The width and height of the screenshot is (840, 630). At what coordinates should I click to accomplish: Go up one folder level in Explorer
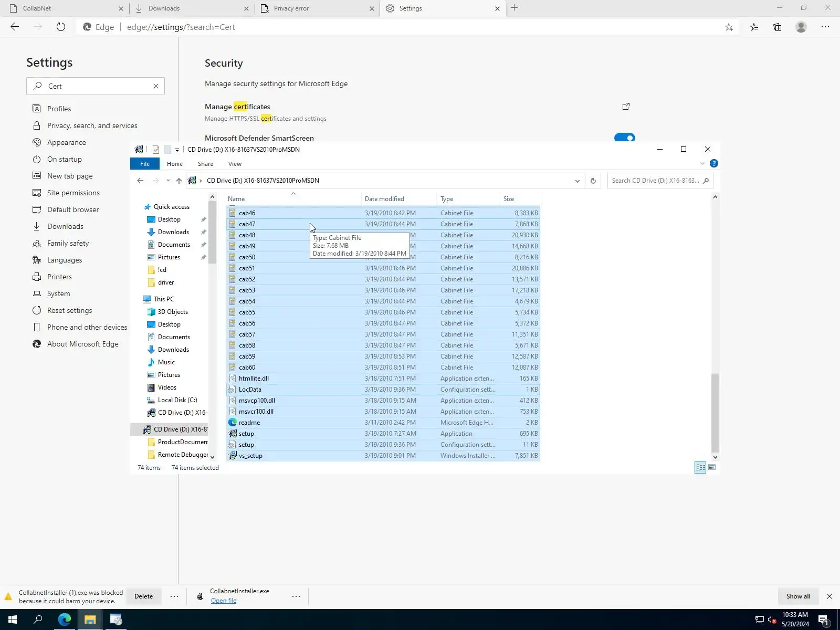coord(179,181)
